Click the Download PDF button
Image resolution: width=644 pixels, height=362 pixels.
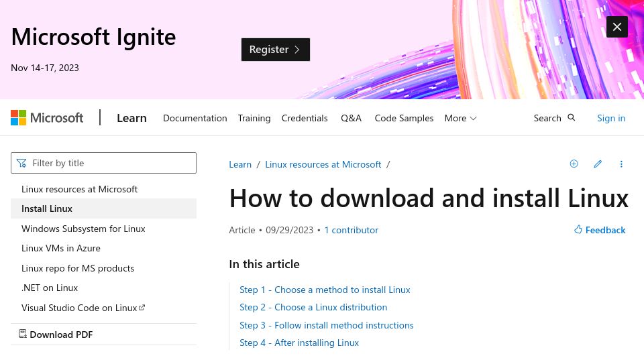pos(56,335)
